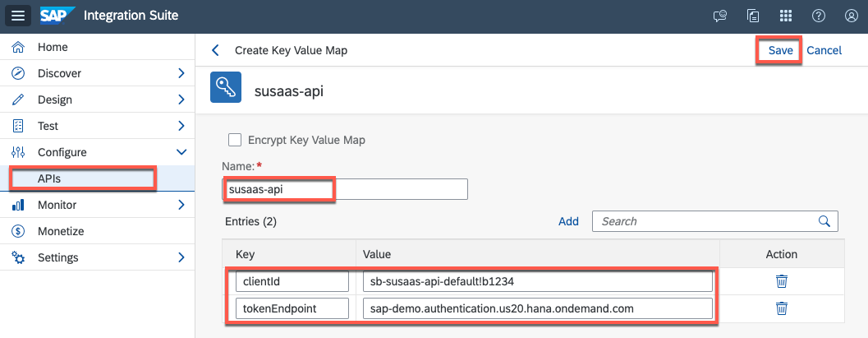Screen dimensions: 868x338
Task: Open the product switcher grid icon
Action: point(786,16)
